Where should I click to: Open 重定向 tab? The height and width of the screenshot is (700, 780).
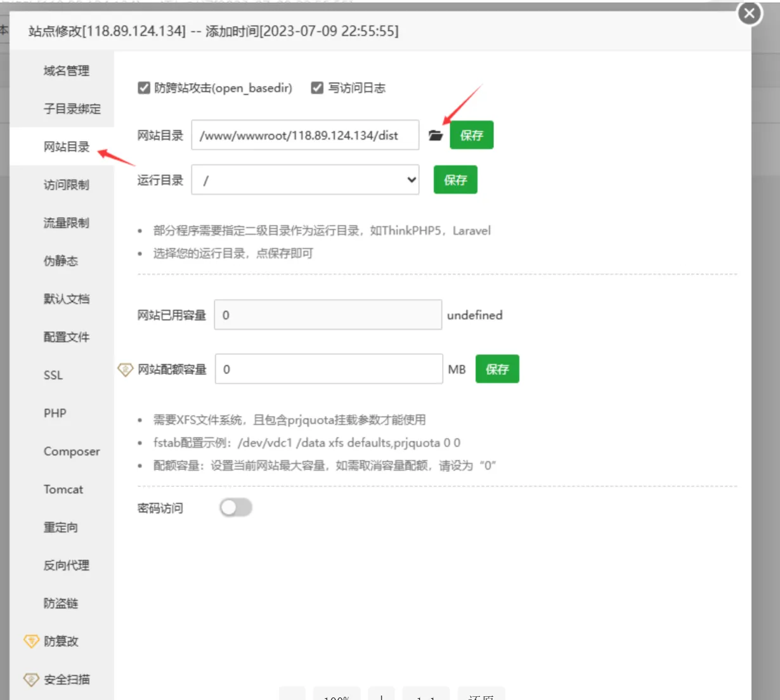point(62,527)
